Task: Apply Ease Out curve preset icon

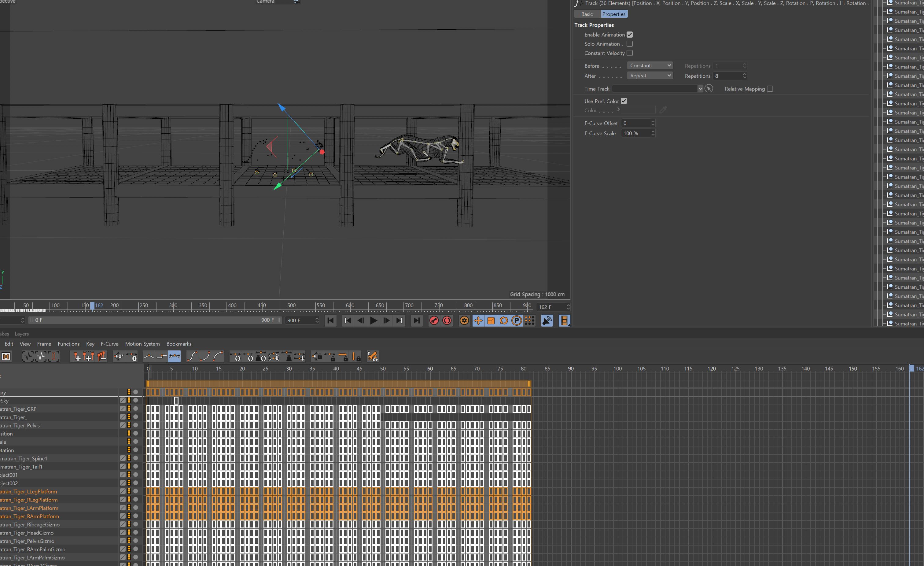Action: [x=218, y=356]
